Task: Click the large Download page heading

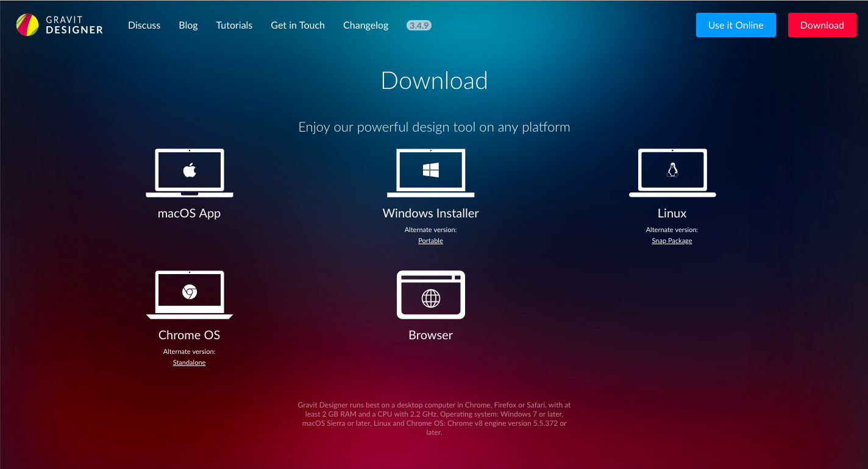Action: click(434, 80)
